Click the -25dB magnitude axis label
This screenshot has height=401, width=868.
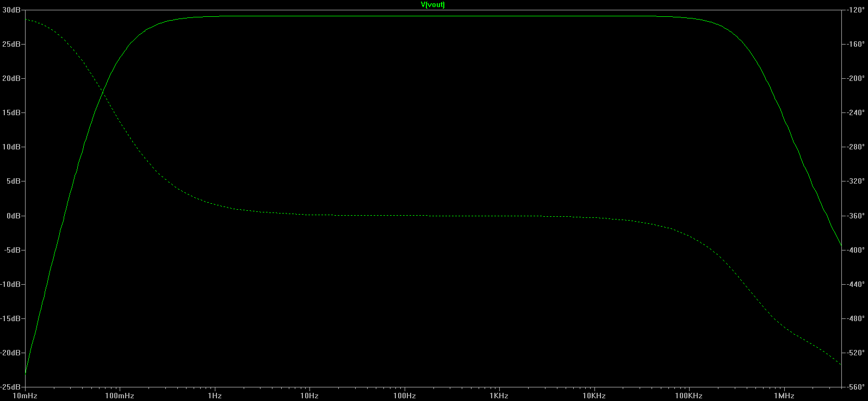10,387
